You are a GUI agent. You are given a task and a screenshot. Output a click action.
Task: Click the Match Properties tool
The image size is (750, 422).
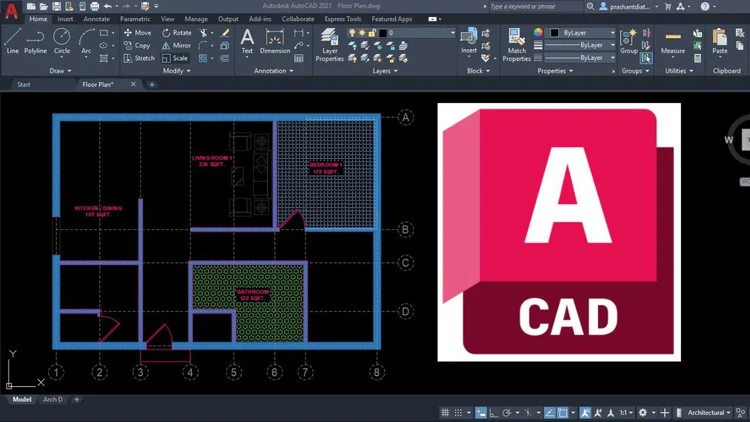(x=517, y=45)
